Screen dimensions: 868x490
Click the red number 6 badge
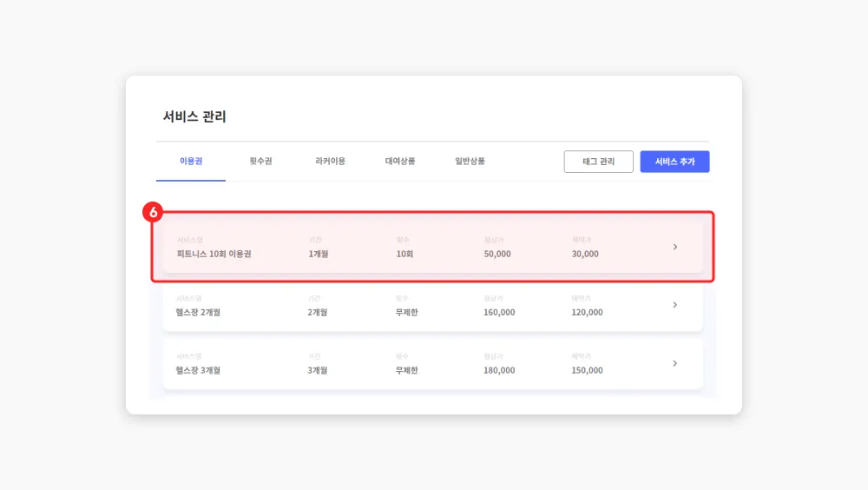point(153,212)
